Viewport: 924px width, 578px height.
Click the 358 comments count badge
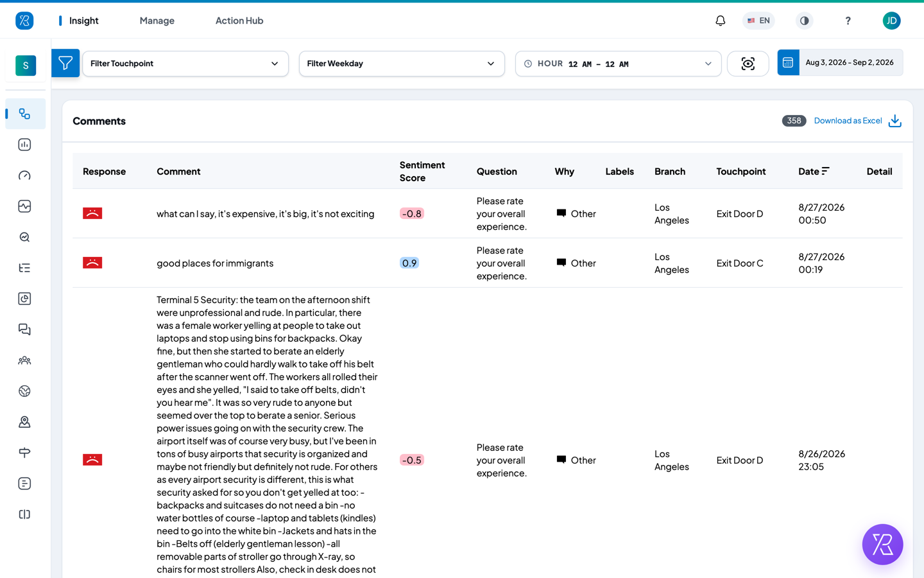[794, 121]
